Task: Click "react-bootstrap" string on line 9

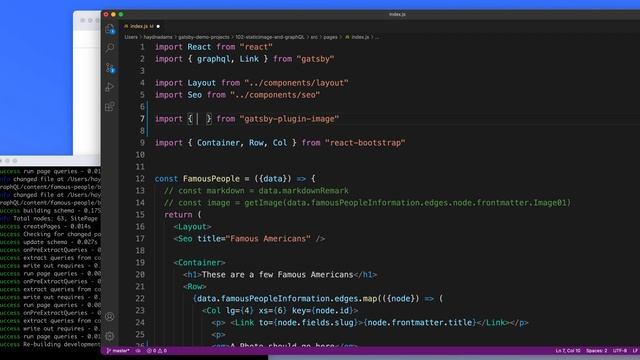Action: point(365,143)
